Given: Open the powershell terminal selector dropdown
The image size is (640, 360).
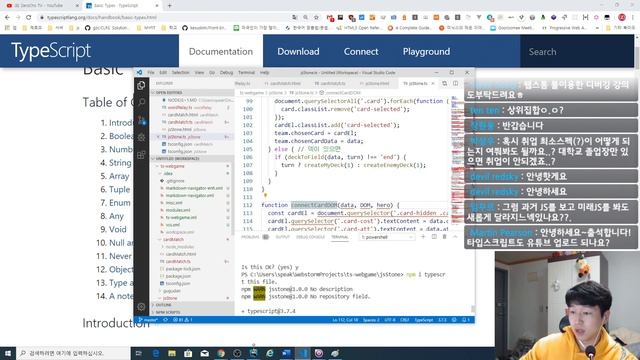Looking at the screenshot, I should point(387,237).
